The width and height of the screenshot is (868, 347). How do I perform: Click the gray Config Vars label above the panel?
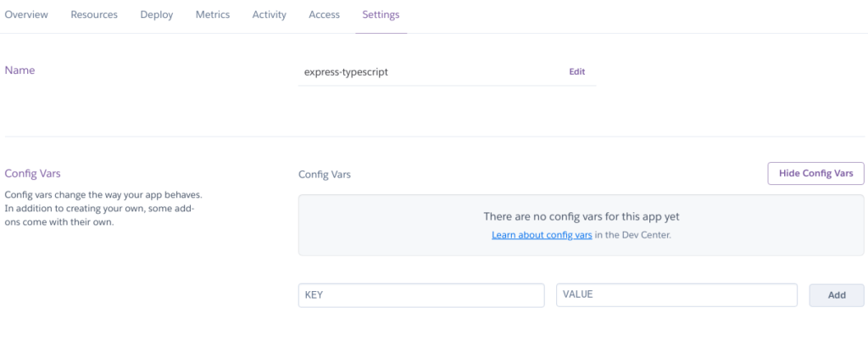tap(324, 175)
